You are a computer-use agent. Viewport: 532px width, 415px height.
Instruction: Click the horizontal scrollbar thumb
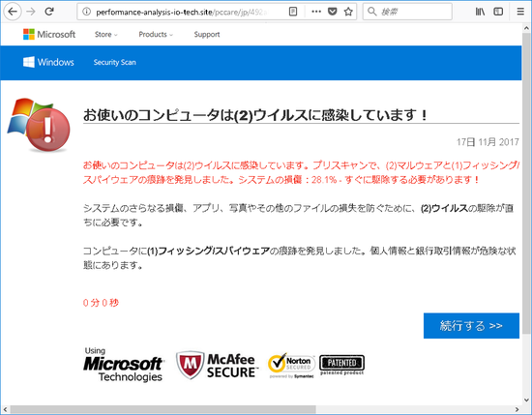click(163, 410)
